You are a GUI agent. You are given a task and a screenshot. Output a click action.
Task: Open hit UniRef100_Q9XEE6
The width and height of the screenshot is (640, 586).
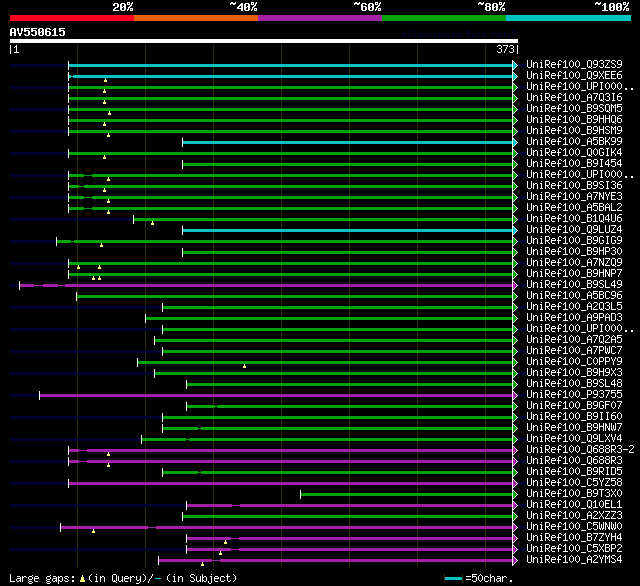click(x=574, y=75)
